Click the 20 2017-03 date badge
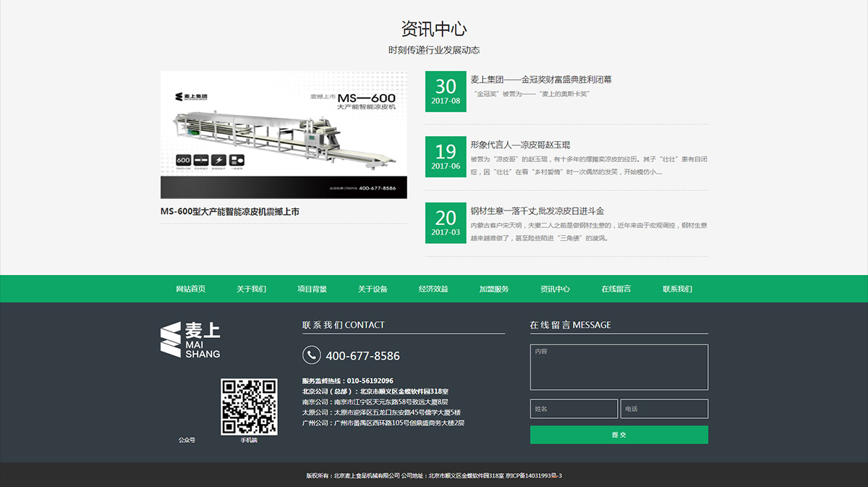 [x=446, y=222]
